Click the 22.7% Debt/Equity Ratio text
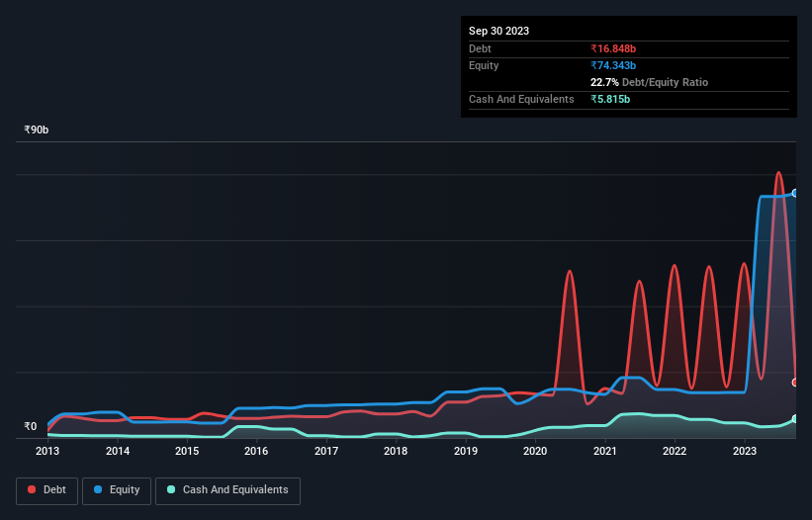The height and width of the screenshot is (520, 812). tap(649, 82)
